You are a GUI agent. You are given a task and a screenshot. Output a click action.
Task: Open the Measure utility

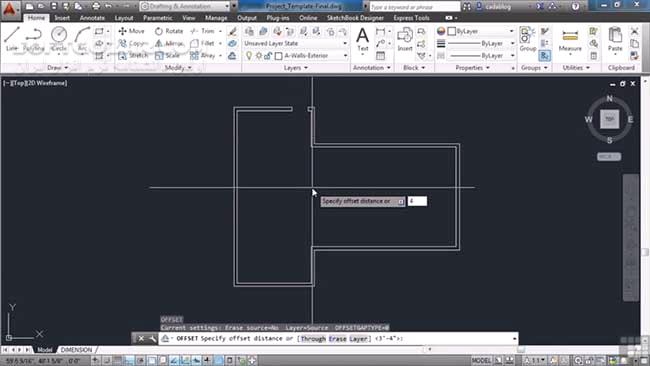570,40
